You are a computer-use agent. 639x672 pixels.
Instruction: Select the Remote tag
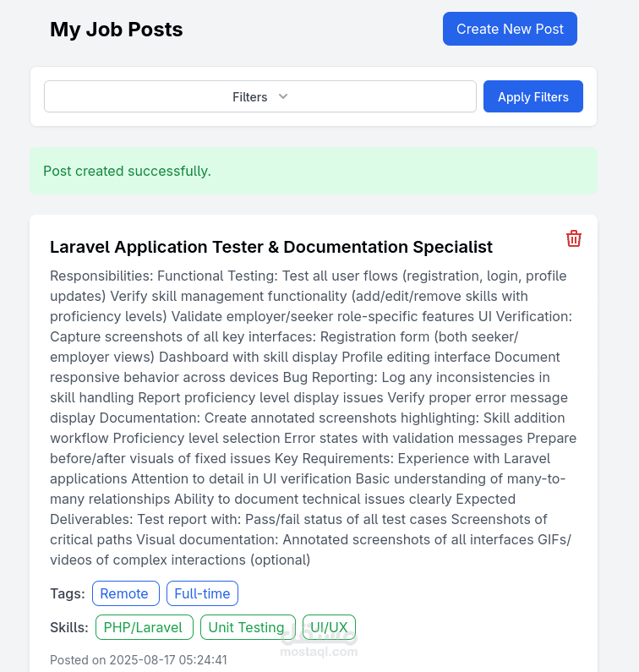tap(124, 593)
